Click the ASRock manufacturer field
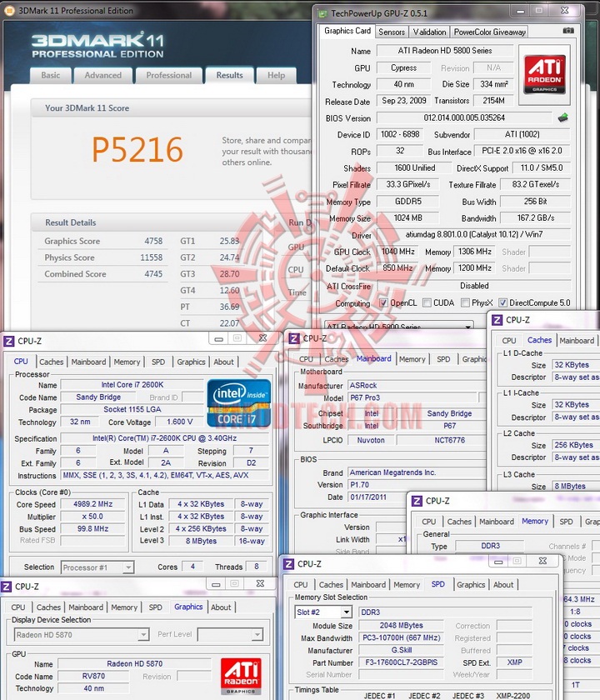 click(417, 385)
